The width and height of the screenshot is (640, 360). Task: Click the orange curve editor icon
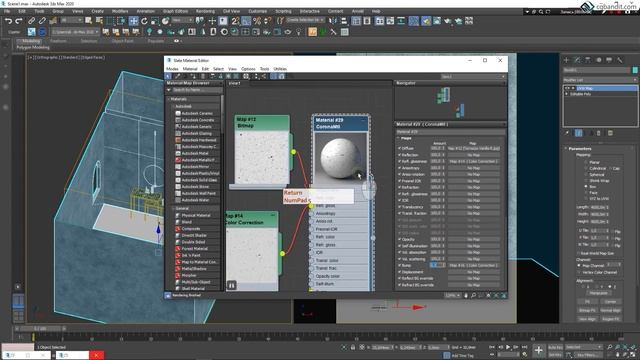312,32
